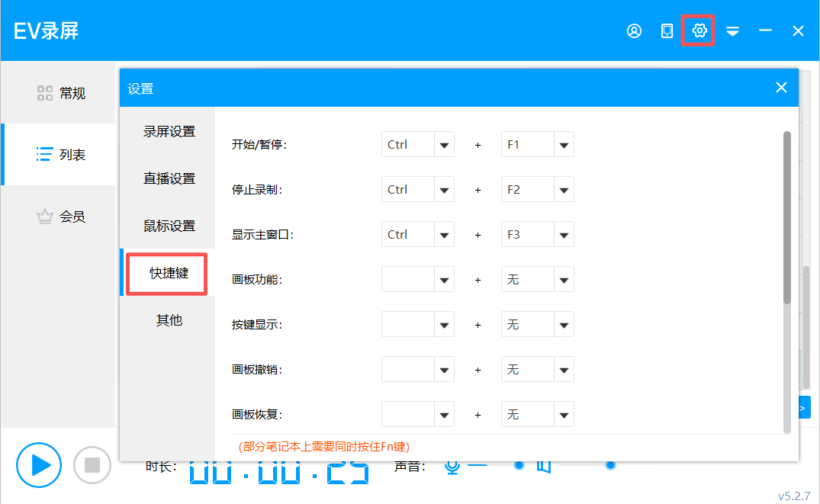The height and width of the screenshot is (504, 820).
Task: Click the mobile device icon in title bar
Action: point(667,30)
